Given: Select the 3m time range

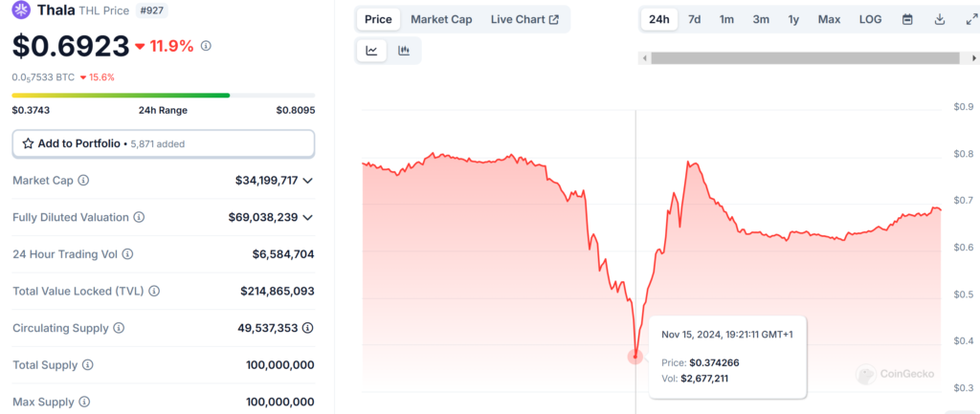Looking at the screenshot, I should (x=761, y=19).
